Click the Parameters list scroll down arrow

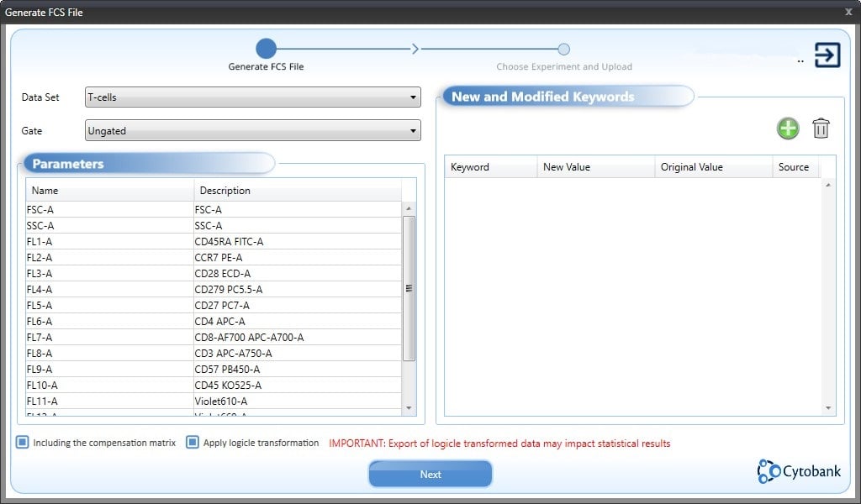coord(409,408)
